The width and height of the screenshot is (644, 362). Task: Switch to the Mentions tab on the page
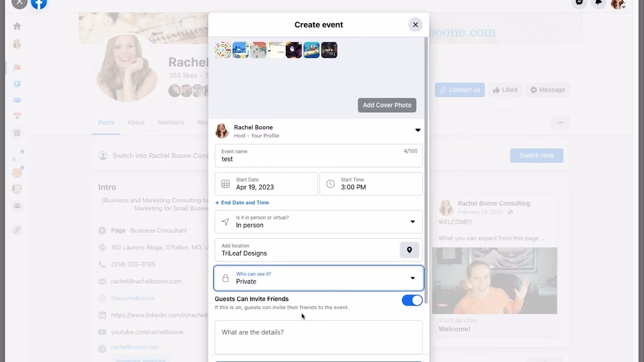(171, 122)
